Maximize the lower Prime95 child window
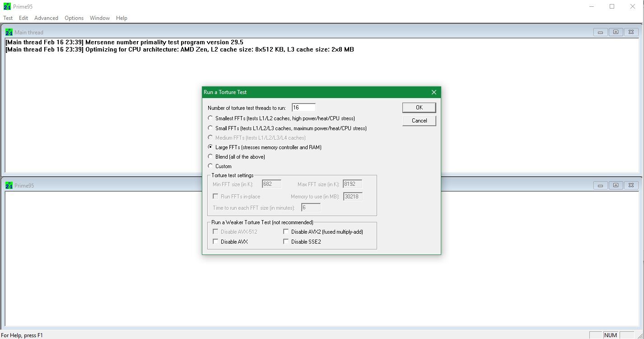This screenshot has width=644, height=339. click(616, 185)
